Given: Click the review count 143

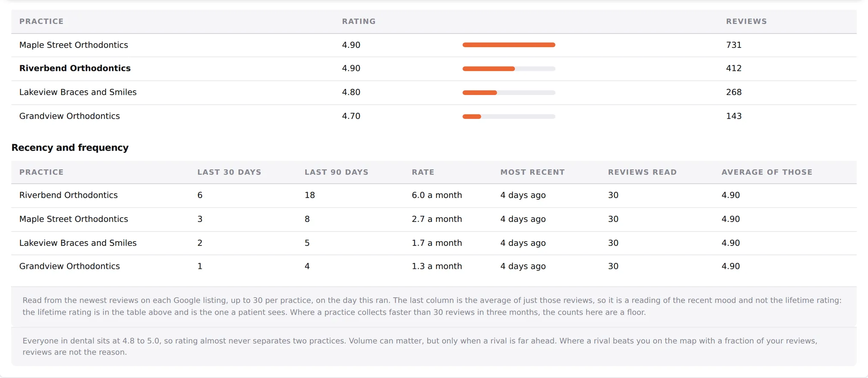Looking at the screenshot, I should (x=733, y=116).
